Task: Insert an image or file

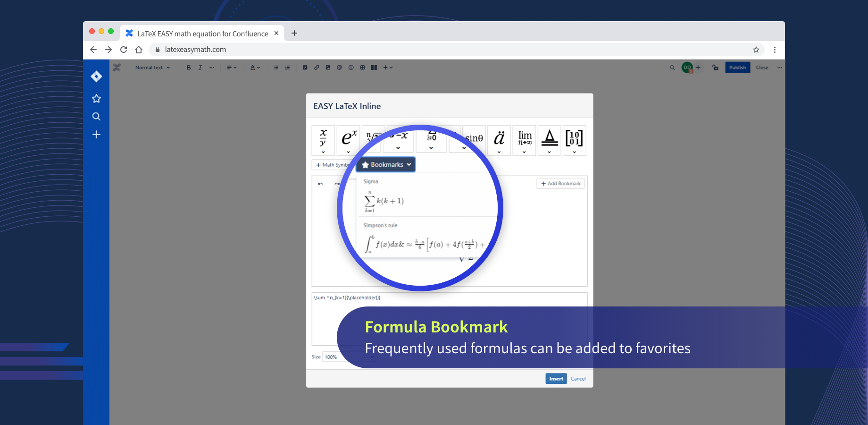Action: coord(328,68)
